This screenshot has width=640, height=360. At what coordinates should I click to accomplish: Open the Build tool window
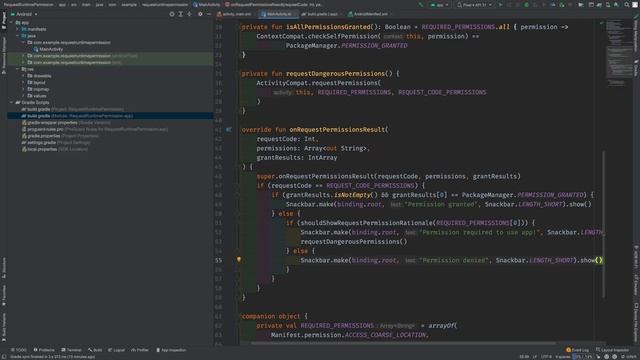click(x=95, y=350)
